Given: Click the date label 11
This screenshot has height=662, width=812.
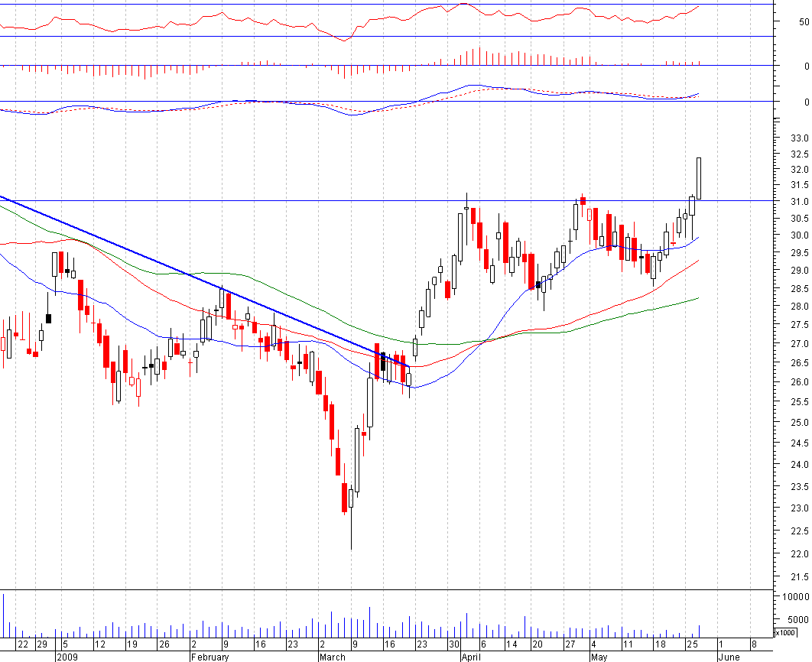Looking at the screenshot, I should click(628, 644).
